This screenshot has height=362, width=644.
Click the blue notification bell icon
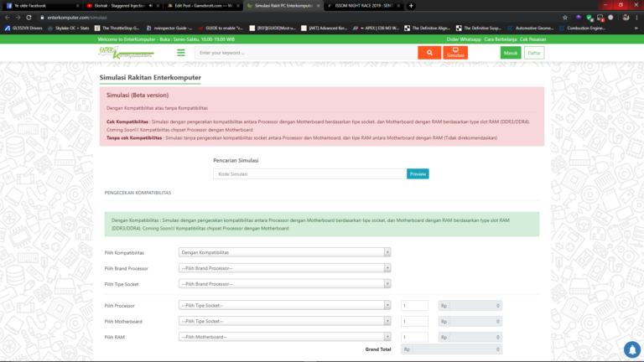[x=631, y=349]
